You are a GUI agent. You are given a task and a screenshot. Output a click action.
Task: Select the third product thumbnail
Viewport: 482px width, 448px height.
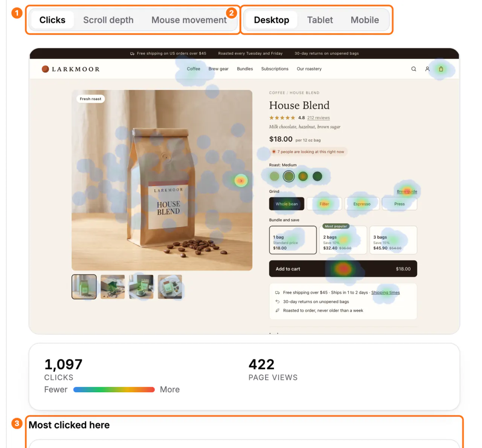coord(141,287)
